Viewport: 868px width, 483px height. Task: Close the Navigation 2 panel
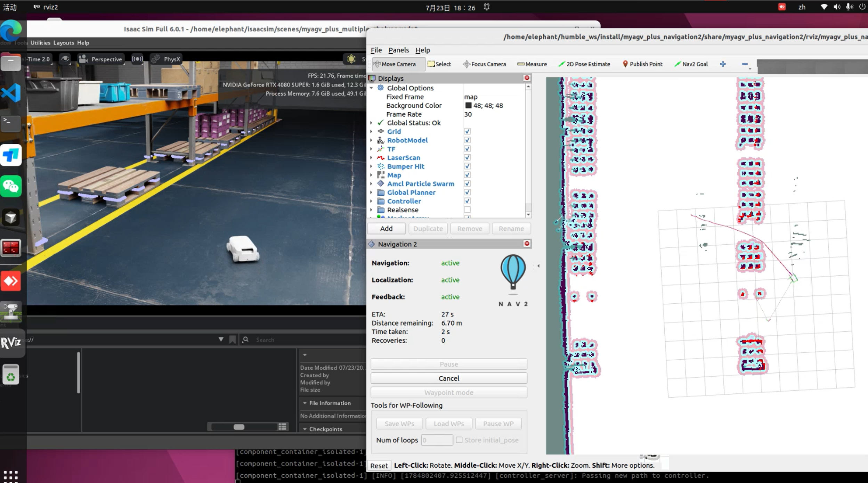tap(527, 244)
